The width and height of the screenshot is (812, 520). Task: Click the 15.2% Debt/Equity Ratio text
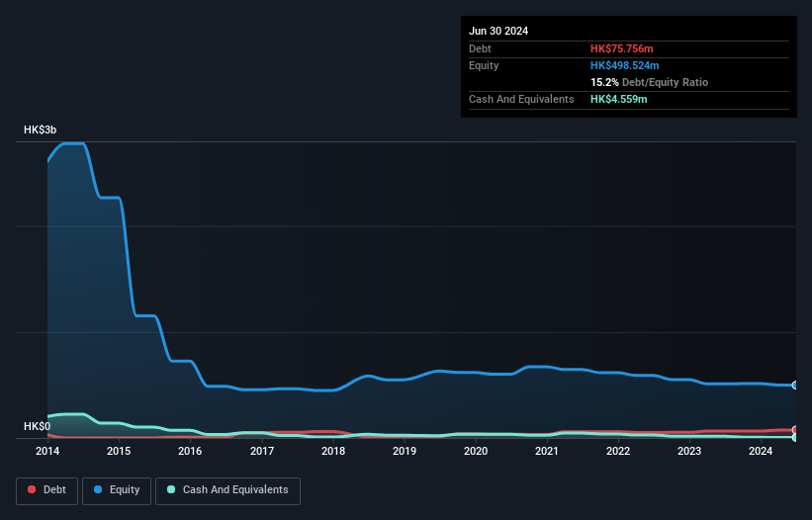point(649,82)
